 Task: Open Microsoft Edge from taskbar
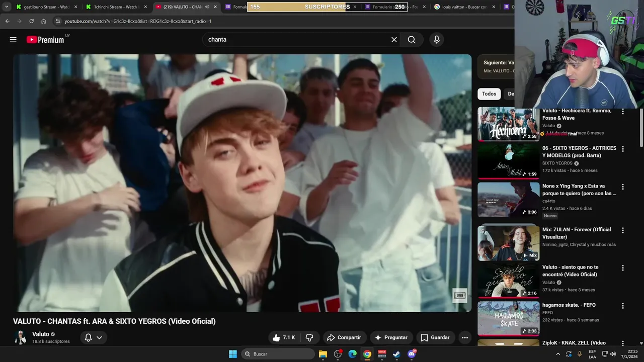353,354
